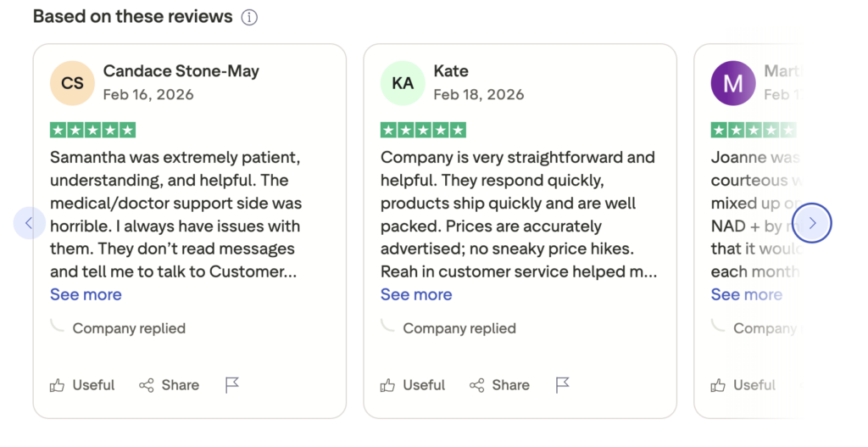
Task: Expand Kate's review with See more
Action: tap(416, 294)
